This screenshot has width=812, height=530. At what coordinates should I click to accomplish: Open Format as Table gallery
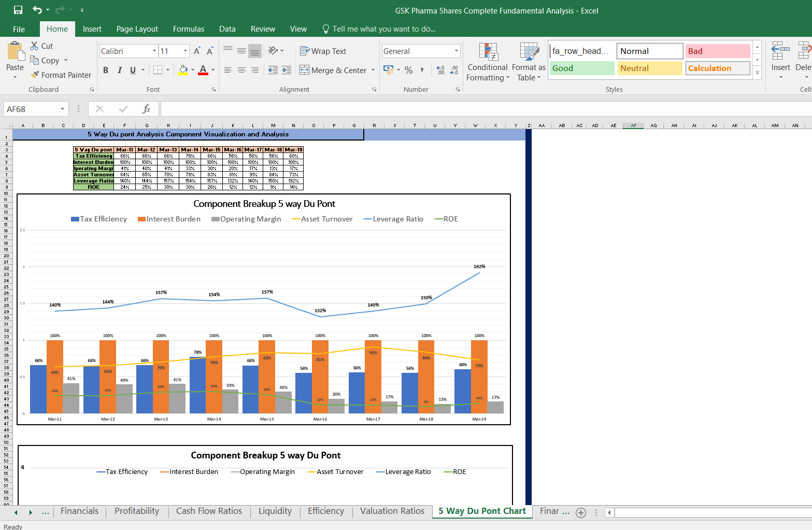(x=529, y=62)
